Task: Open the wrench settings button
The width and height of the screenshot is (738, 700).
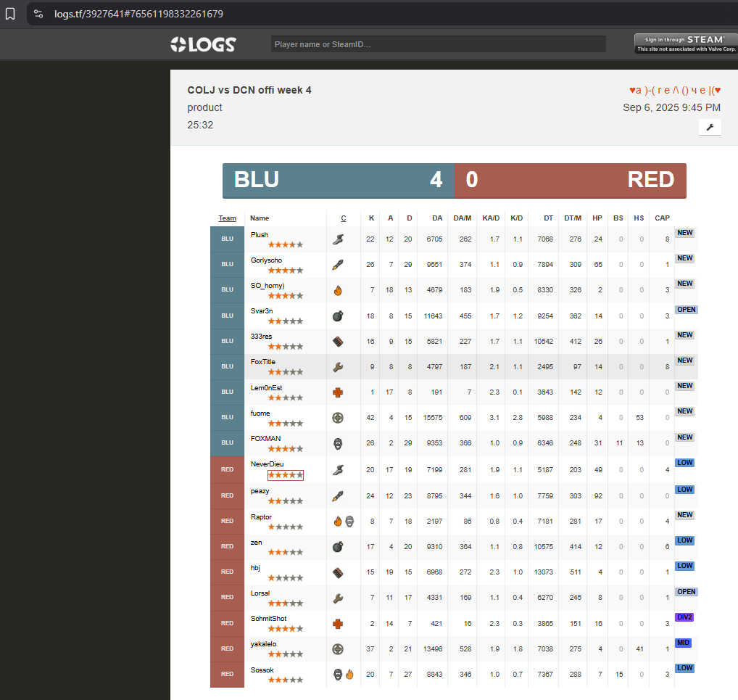Action: (x=710, y=127)
